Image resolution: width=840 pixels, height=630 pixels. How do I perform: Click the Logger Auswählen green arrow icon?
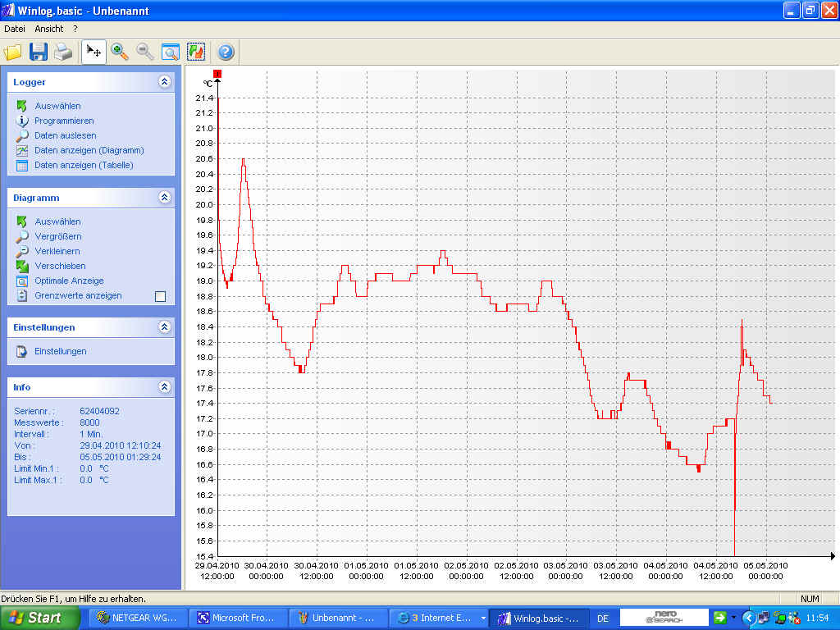[22, 106]
